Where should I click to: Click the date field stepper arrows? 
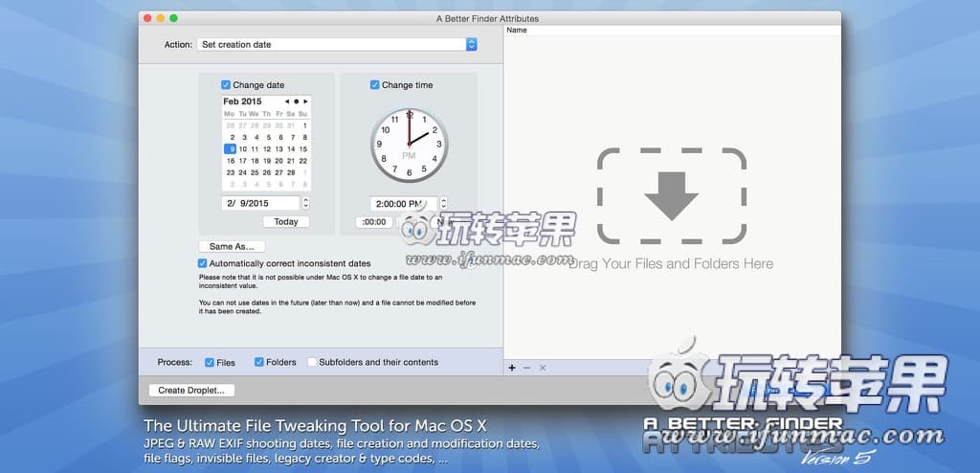(x=305, y=203)
